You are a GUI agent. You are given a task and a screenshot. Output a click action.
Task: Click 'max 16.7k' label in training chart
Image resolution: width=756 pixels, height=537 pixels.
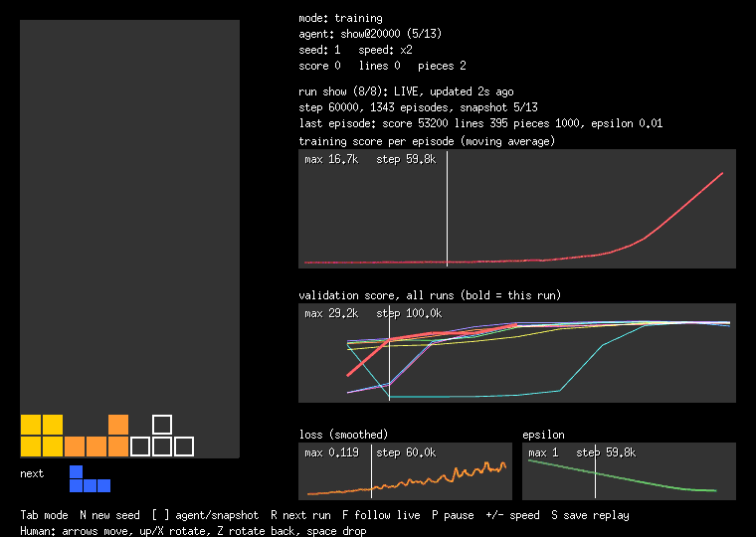click(x=331, y=159)
